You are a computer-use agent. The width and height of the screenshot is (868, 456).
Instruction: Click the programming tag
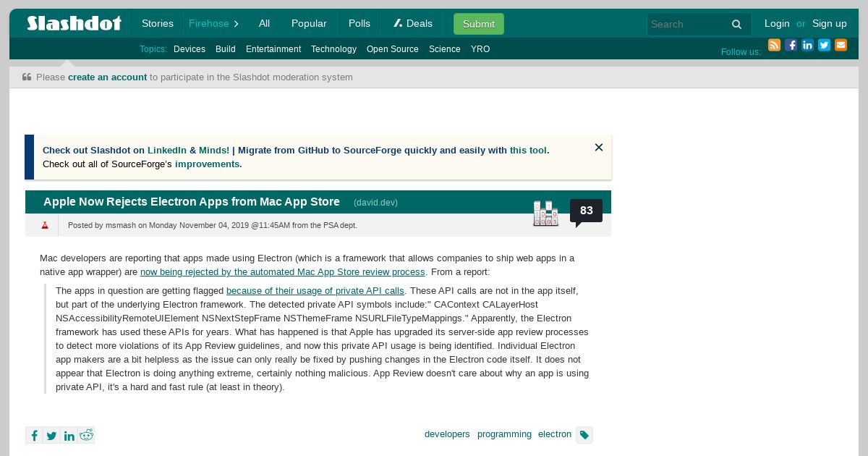504,434
